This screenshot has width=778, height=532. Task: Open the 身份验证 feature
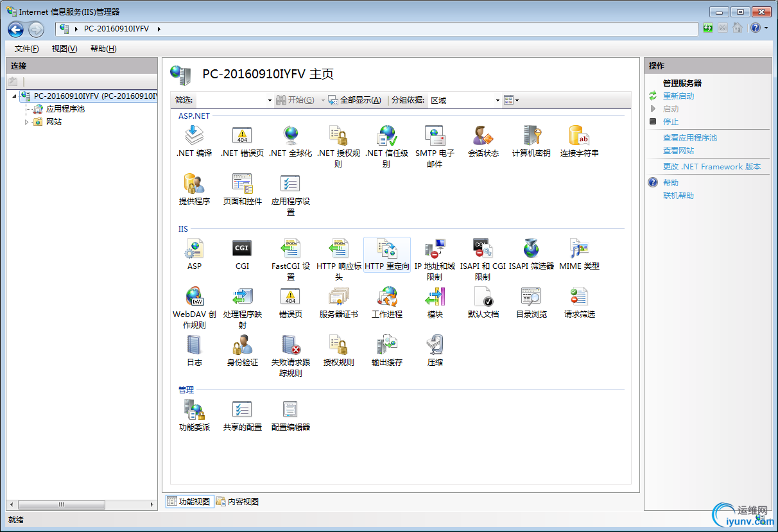(x=242, y=350)
